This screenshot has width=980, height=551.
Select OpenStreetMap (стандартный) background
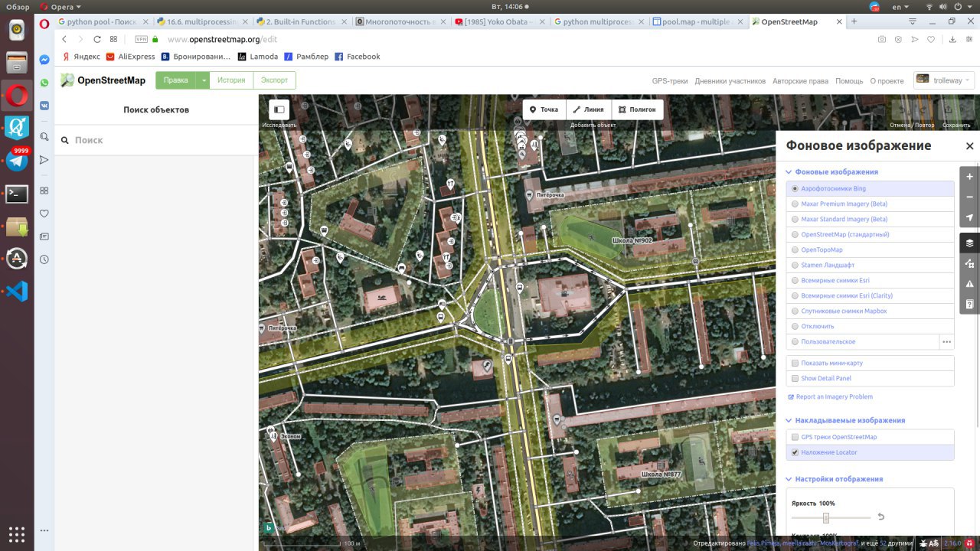(871, 234)
